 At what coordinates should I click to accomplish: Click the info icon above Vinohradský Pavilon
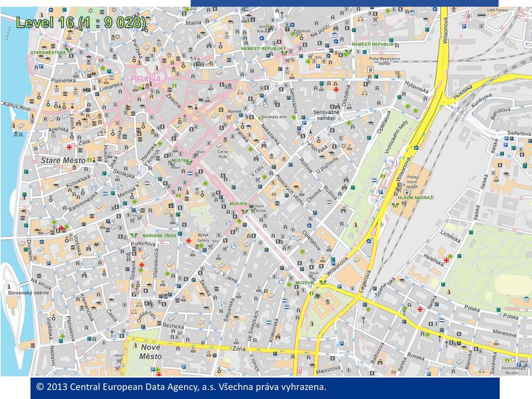pyautogui.click(x=507, y=360)
